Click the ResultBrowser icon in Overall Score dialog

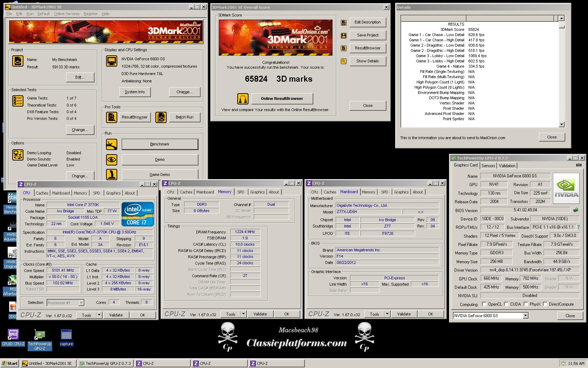(344, 48)
